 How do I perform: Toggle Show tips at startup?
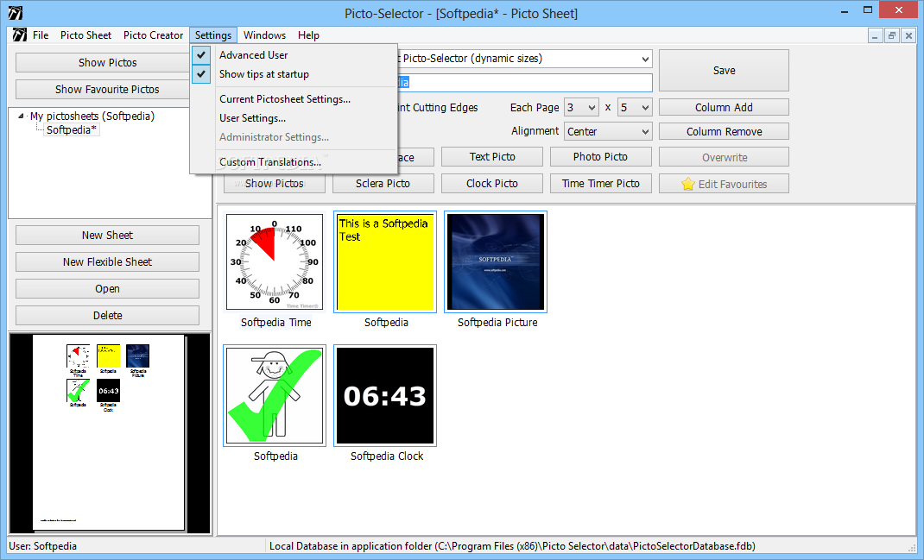click(294, 74)
